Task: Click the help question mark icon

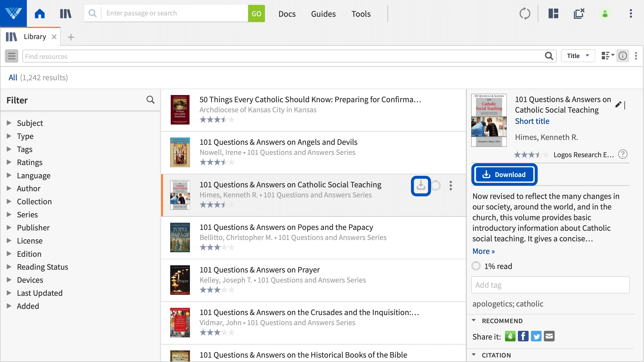Action: pos(623,154)
